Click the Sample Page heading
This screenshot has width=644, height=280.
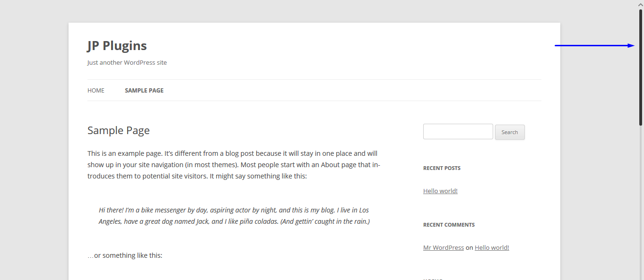(x=119, y=131)
